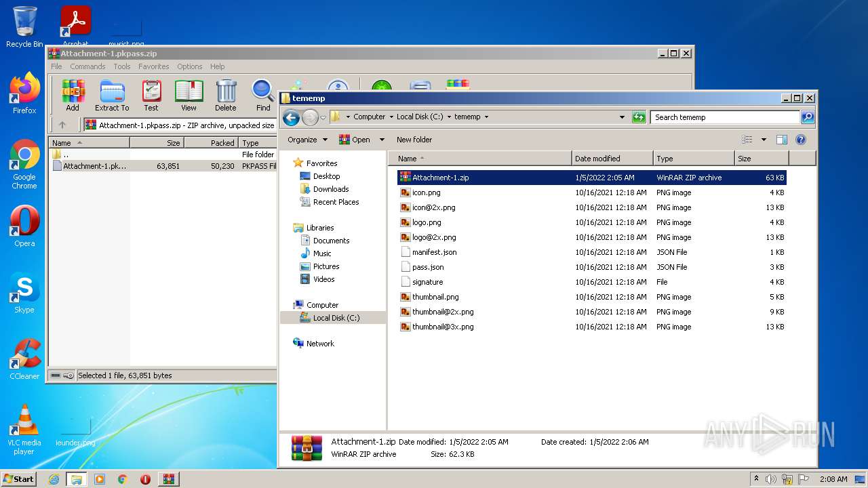
Task: Sort WinRAR list by Packed column
Action: 211,143
